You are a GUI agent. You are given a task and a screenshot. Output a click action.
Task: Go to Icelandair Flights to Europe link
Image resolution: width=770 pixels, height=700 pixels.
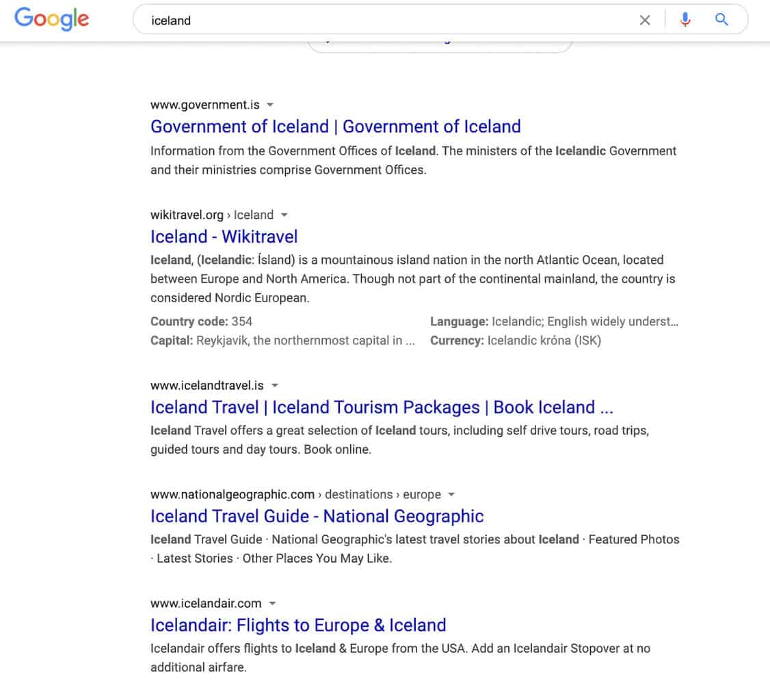click(x=298, y=625)
